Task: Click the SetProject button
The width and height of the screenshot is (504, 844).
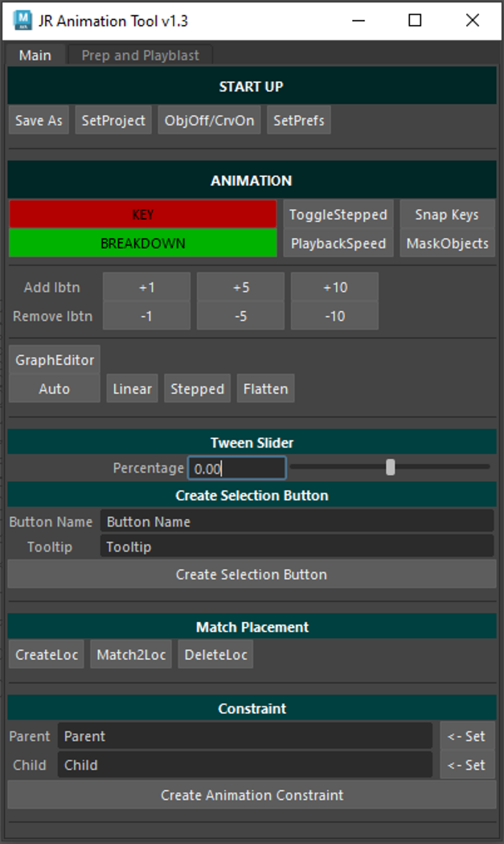Action: [x=113, y=121]
